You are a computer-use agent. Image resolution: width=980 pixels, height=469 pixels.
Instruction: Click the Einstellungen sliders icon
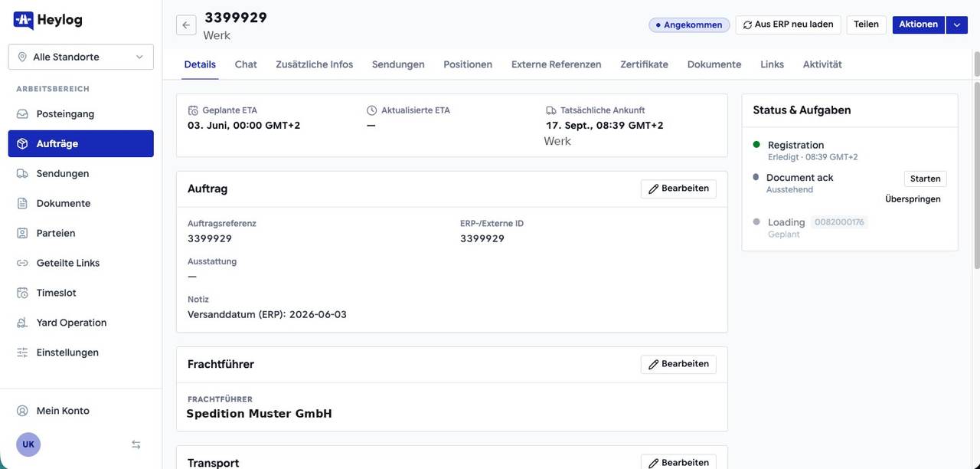coord(22,353)
